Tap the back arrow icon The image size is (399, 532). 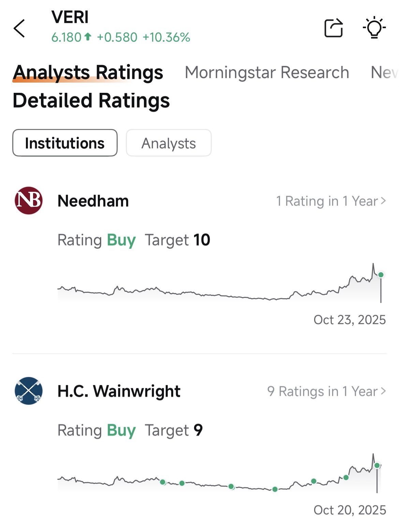[19, 28]
